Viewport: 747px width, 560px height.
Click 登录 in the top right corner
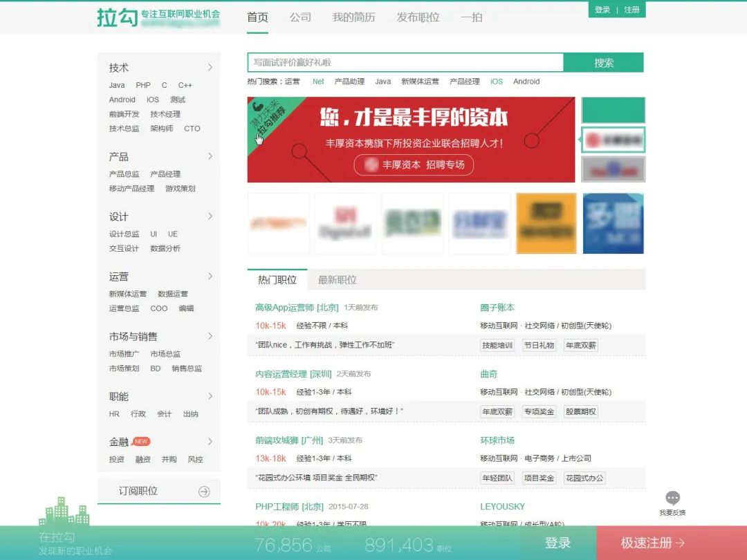click(602, 10)
